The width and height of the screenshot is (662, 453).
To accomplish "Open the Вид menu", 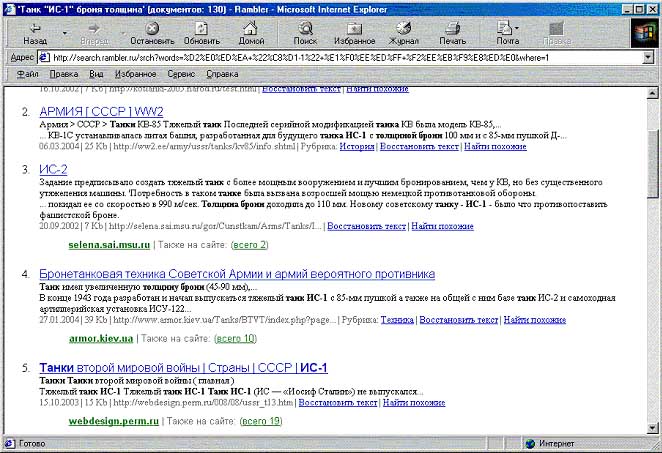I will coord(96,74).
